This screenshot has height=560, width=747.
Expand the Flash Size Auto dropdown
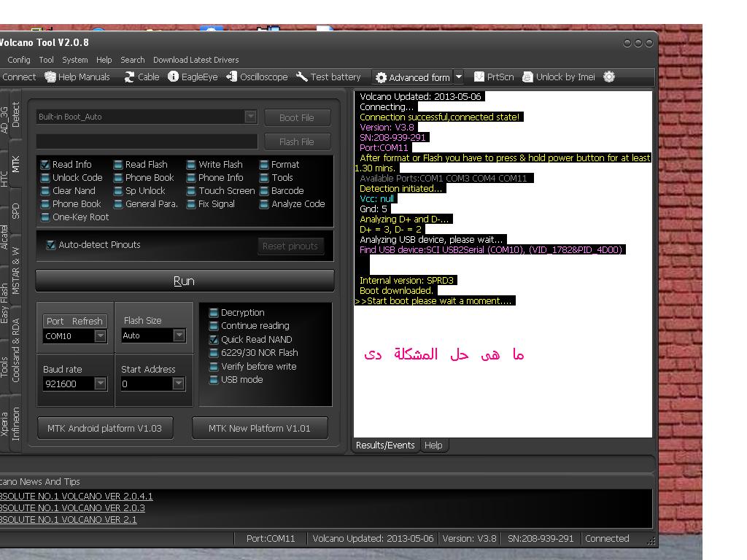coord(179,335)
